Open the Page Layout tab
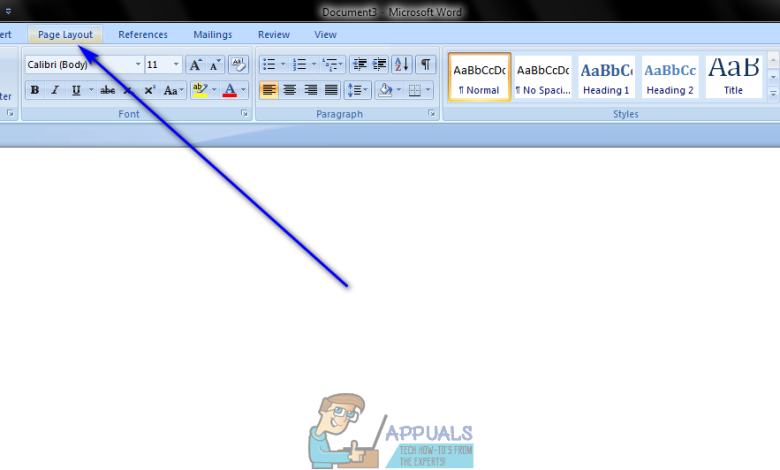The width and height of the screenshot is (780, 470). coord(65,34)
